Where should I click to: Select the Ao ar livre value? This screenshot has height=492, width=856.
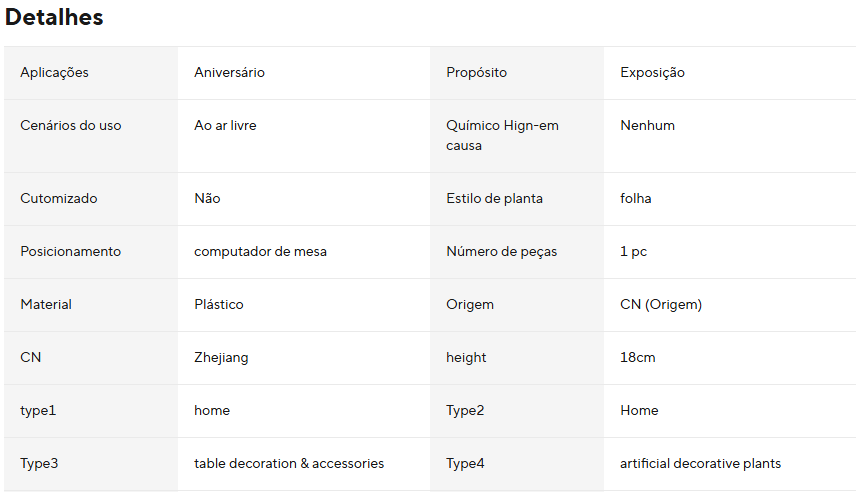coord(225,126)
